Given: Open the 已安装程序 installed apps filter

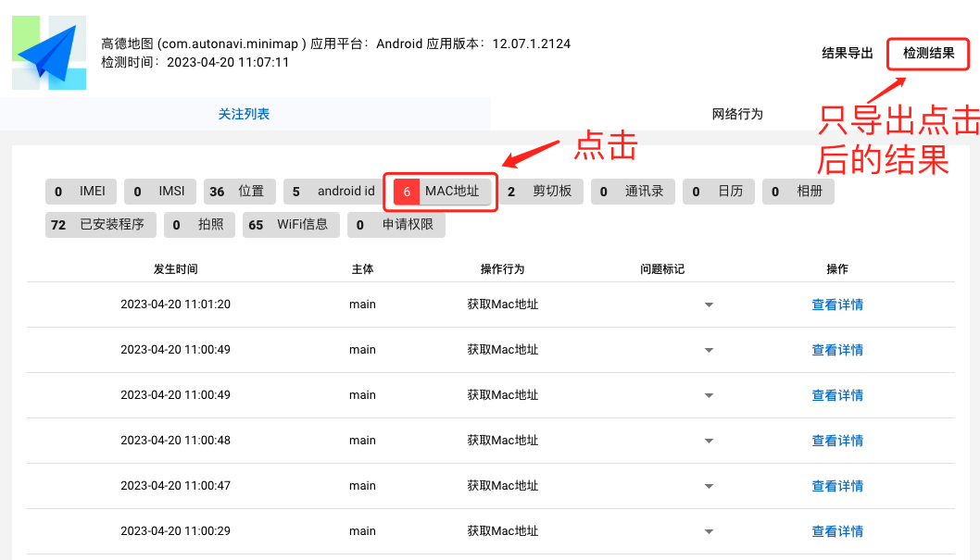Looking at the screenshot, I should (x=100, y=224).
